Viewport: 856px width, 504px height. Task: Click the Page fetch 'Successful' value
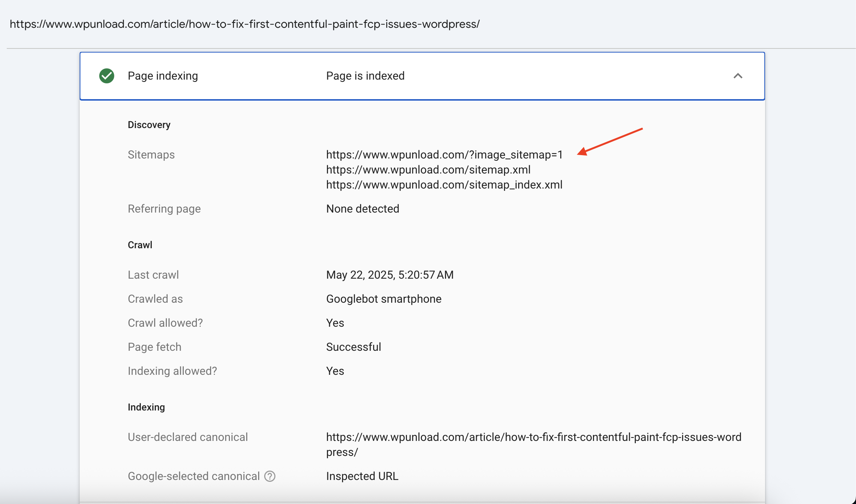coord(353,347)
